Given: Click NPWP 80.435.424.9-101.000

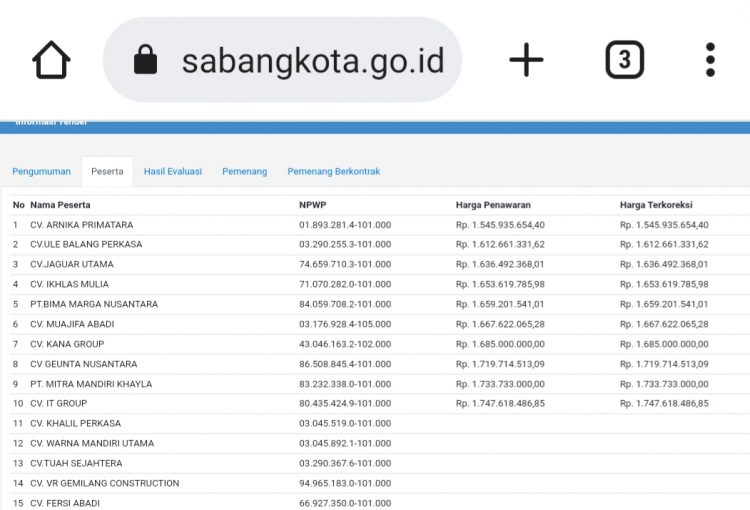Looking at the screenshot, I should (345, 403).
